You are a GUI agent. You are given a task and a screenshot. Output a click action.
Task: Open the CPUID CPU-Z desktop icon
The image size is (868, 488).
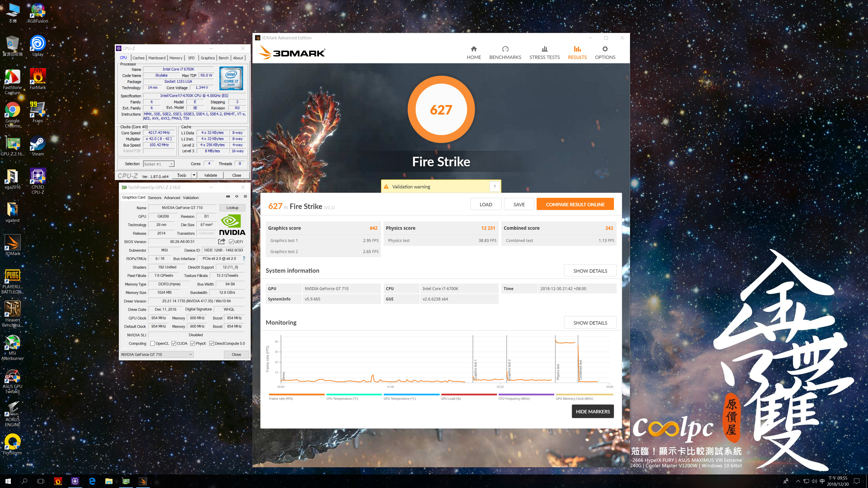click(x=38, y=181)
